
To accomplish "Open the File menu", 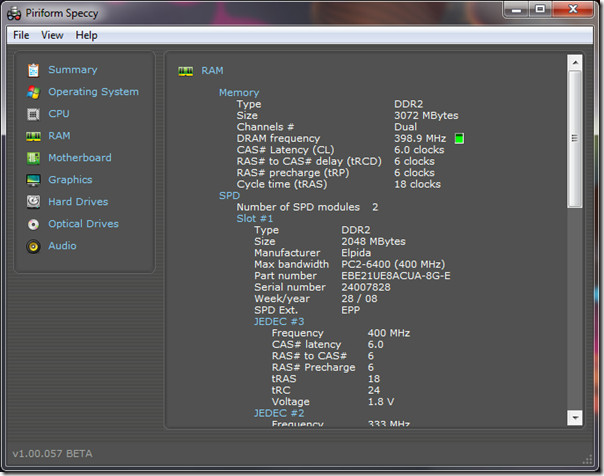I will 21,35.
